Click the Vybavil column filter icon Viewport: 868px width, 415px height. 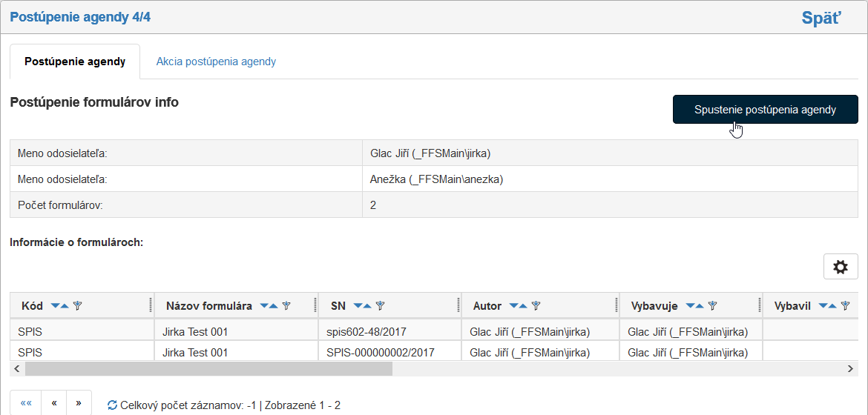pos(844,306)
